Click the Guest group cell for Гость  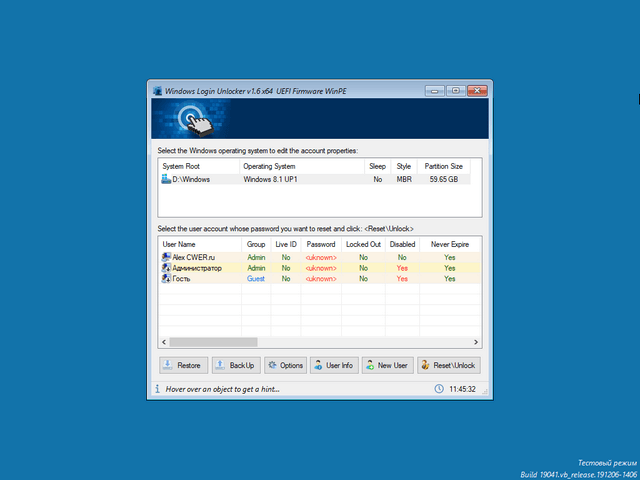pos(256,279)
